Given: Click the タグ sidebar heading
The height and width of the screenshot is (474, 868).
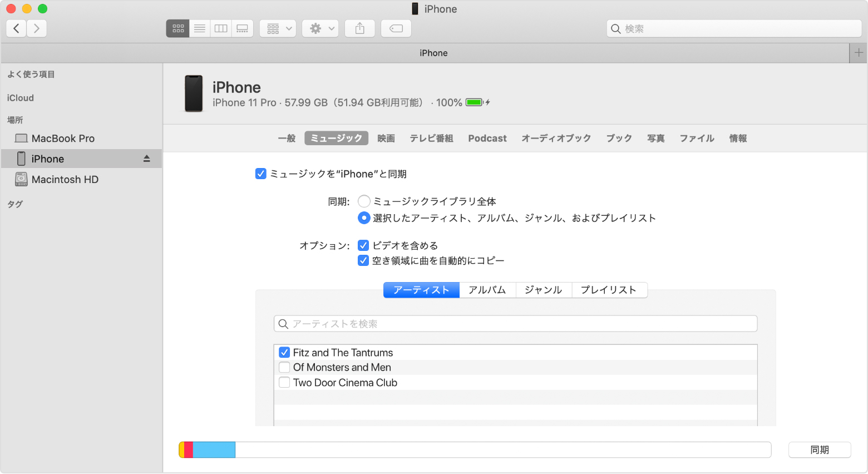Looking at the screenshot, I should click(15, 204).
